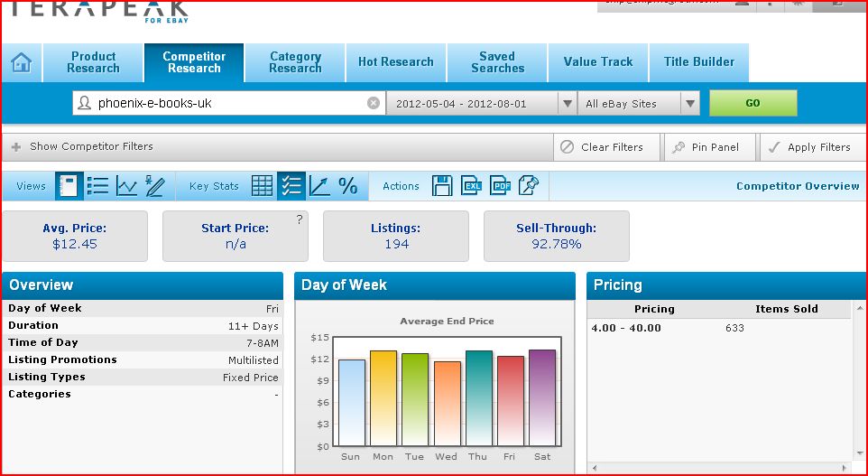
Task: Open the Start Price help question mark
Action: pos(300,219)
